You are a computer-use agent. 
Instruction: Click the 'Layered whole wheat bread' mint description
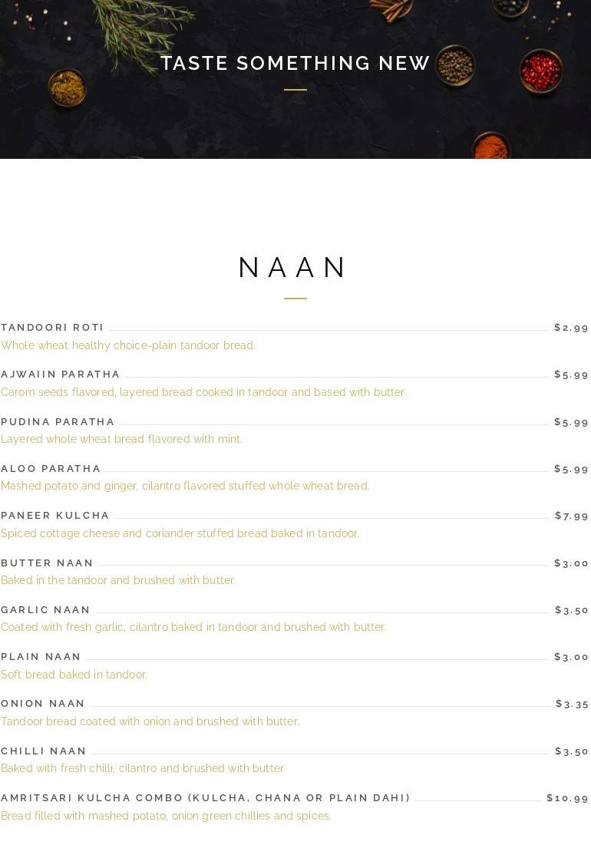(121, 439)
